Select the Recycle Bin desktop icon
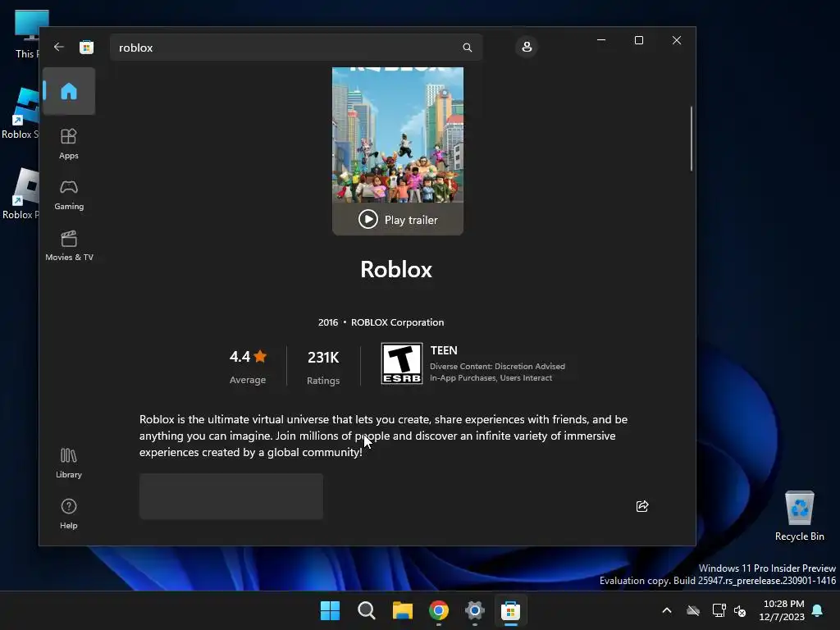The image size is (840, 630). click(x=799, y=517)
